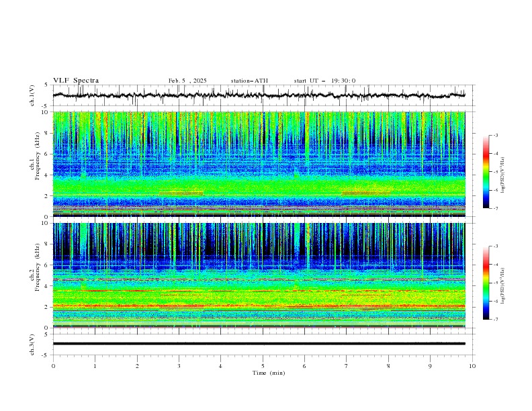The image size is (532, 411).
Task: Click the 'Time (min)' axis label
Action: (269, 373)
